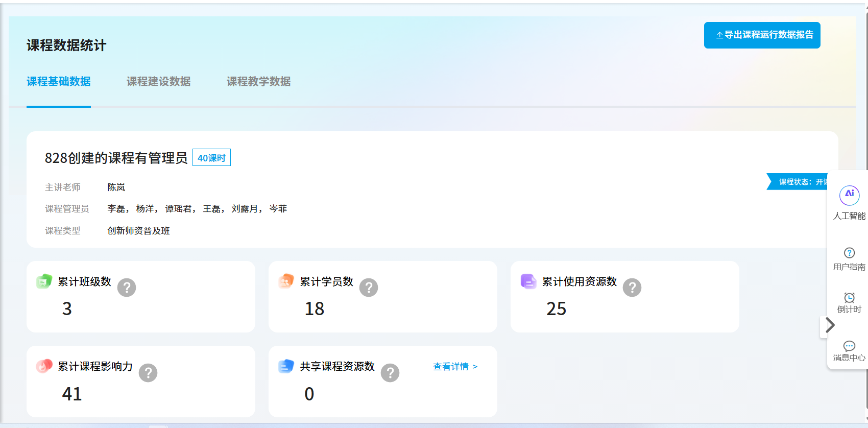Click the help icon beside 共享课程资源数
The width and height of the screenshot is (868, 428).
pyautogui.click(x=390, y=373)
